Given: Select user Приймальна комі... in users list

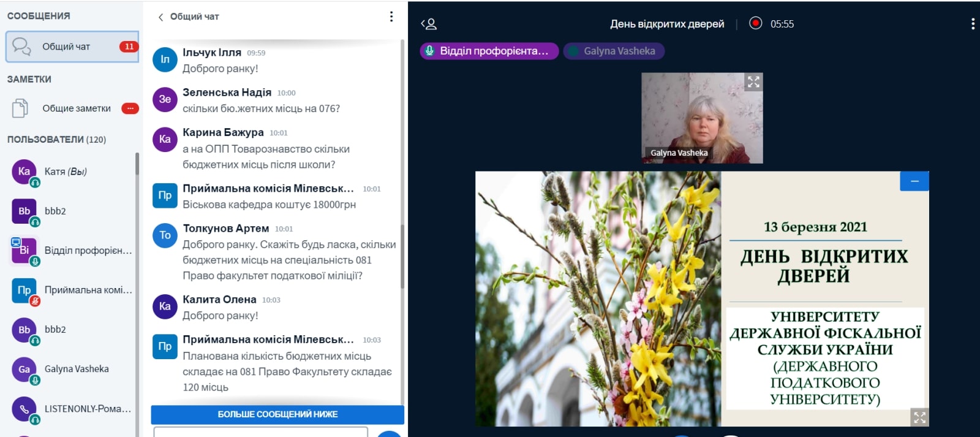Looking at the screenshot, I should [x=72, y=290].
